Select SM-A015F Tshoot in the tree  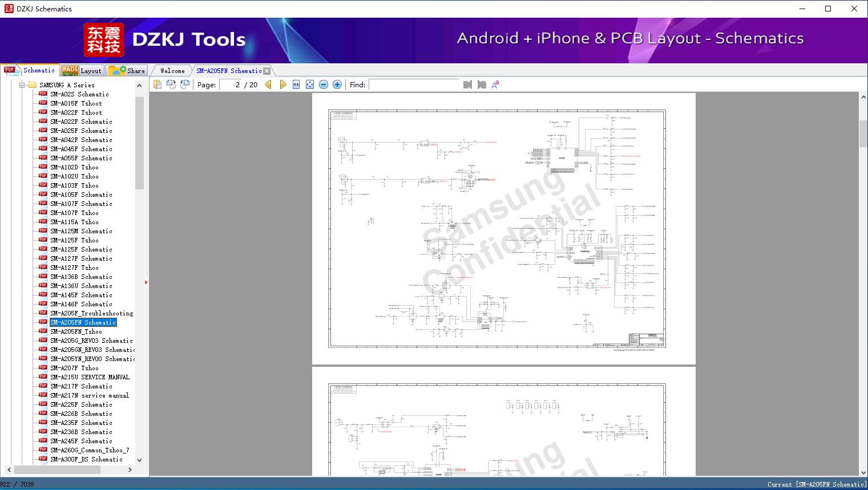(x=76, y=103)
